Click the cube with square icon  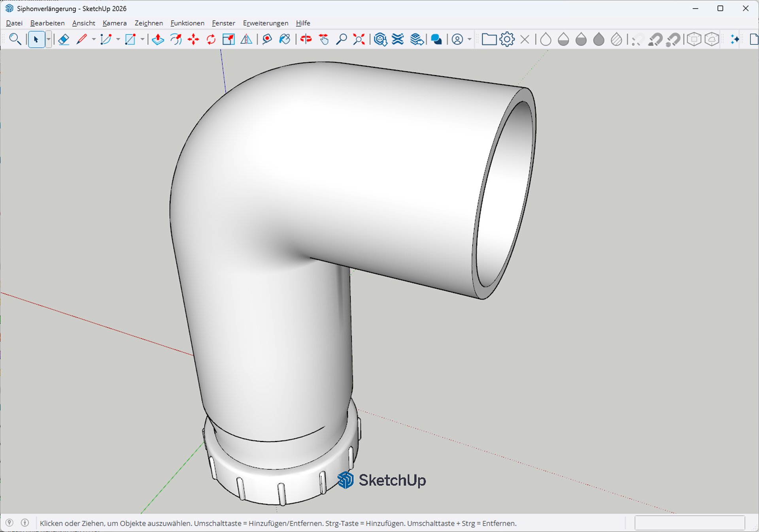pyautogui.click(x=694, y=39)
